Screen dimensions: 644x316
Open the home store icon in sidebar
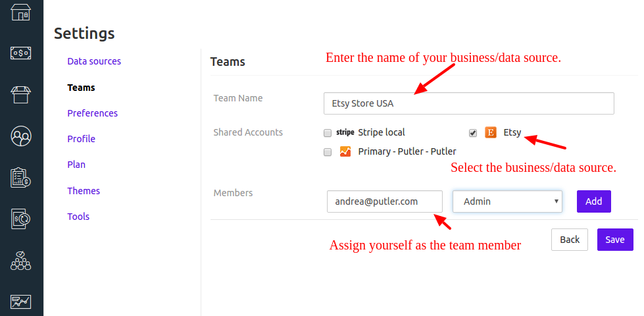(x=21, y=11)
